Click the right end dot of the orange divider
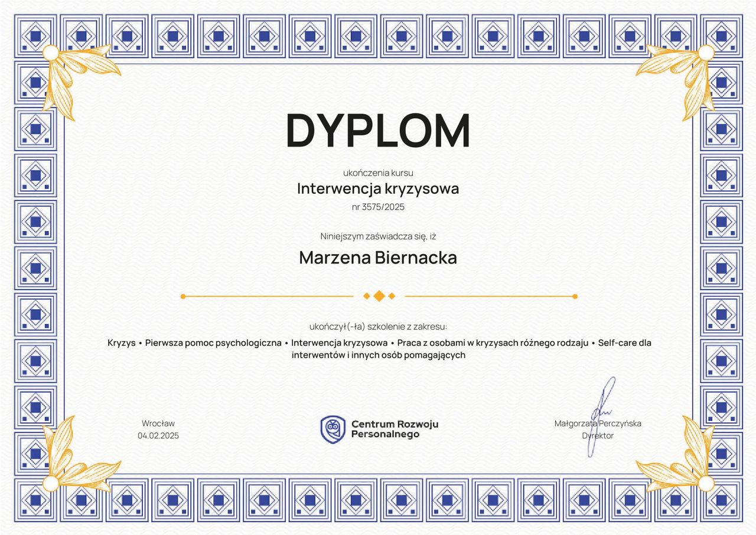This screenshot has width=756, height=535. click(575, 296)
